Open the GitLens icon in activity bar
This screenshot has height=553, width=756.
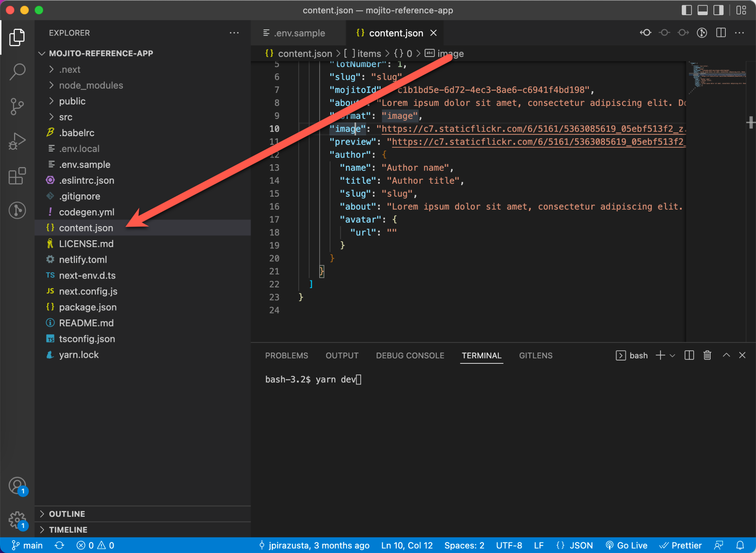17,211
